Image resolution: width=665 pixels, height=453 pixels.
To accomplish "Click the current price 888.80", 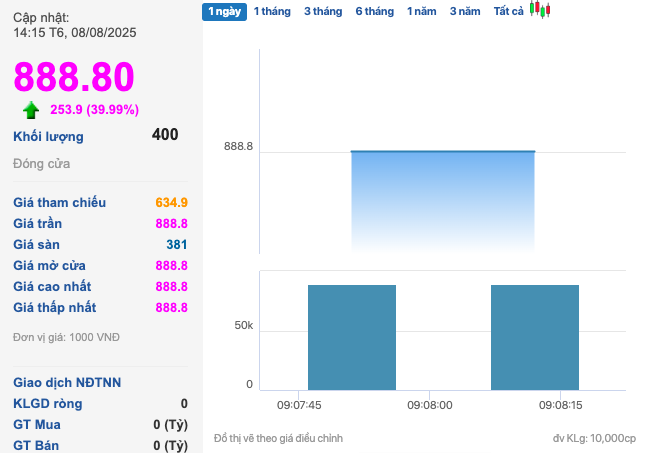I will click(74, 77).
